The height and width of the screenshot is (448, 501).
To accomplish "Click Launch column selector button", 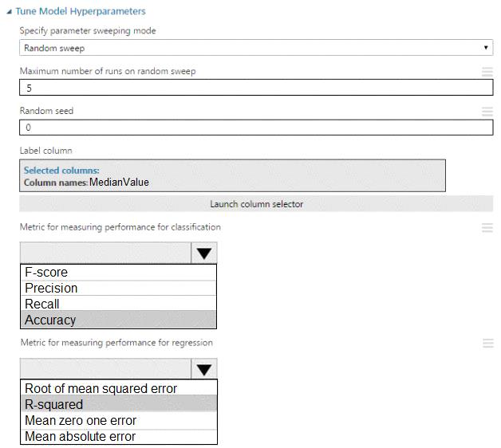I will tap(255, 204).
